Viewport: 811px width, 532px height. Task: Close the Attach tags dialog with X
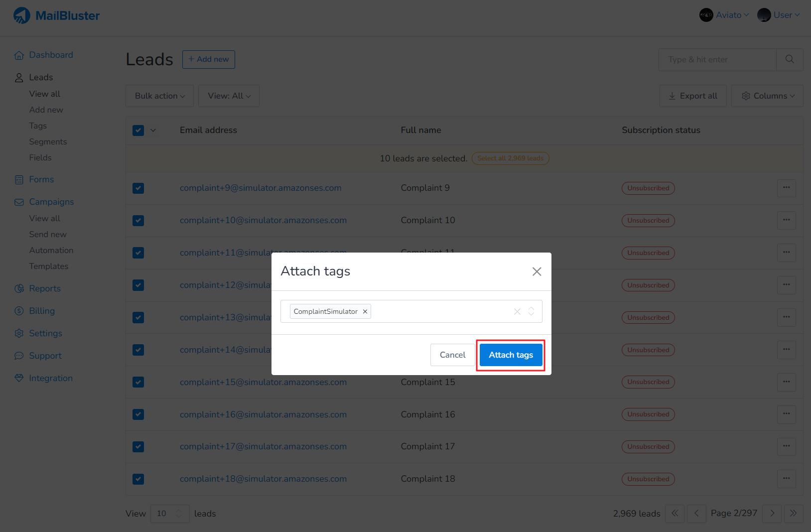coord(537,271)
